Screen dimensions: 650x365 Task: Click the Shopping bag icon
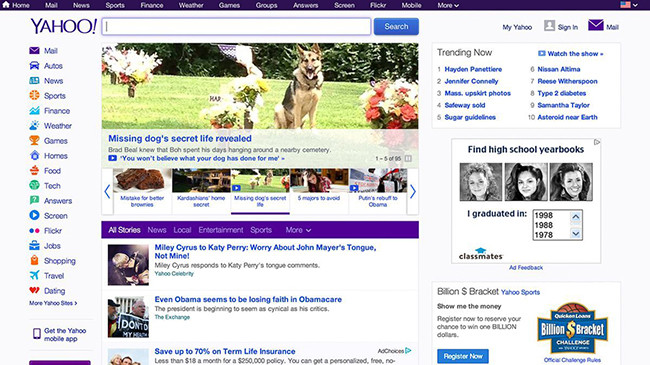point(34,260)
